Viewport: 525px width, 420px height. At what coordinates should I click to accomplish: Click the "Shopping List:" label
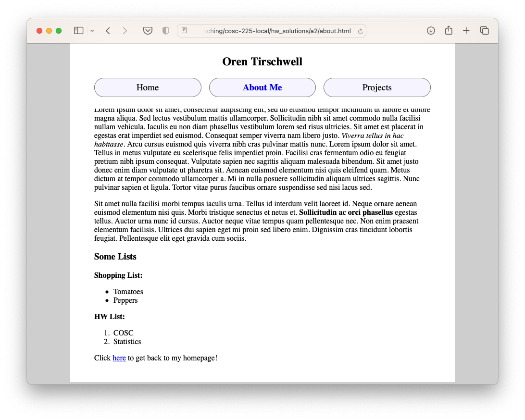coord(118,275)
